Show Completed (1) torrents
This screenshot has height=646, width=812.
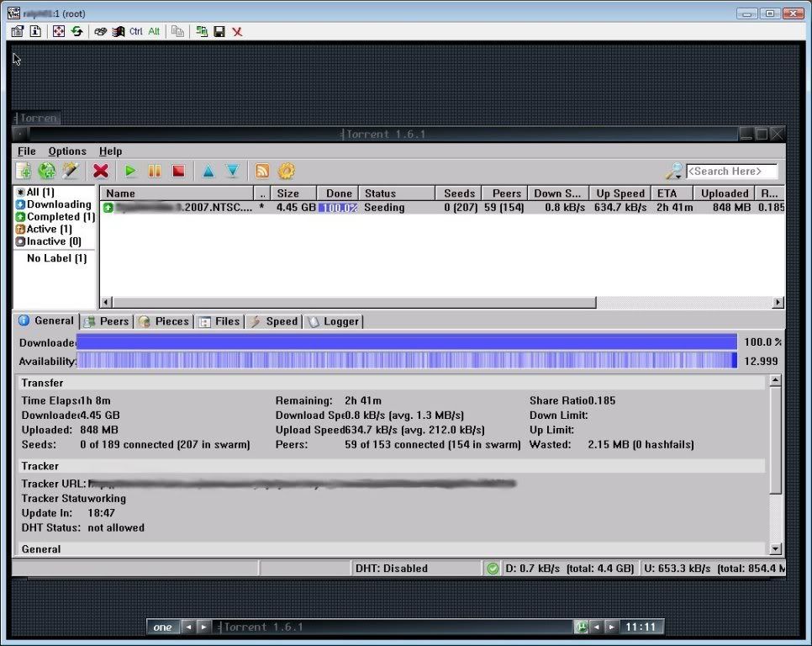pos(55,217)
